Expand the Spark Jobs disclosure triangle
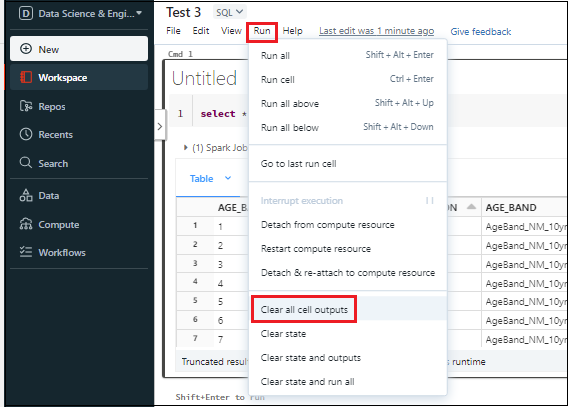The image size is (568, 407). coord(185,147)
